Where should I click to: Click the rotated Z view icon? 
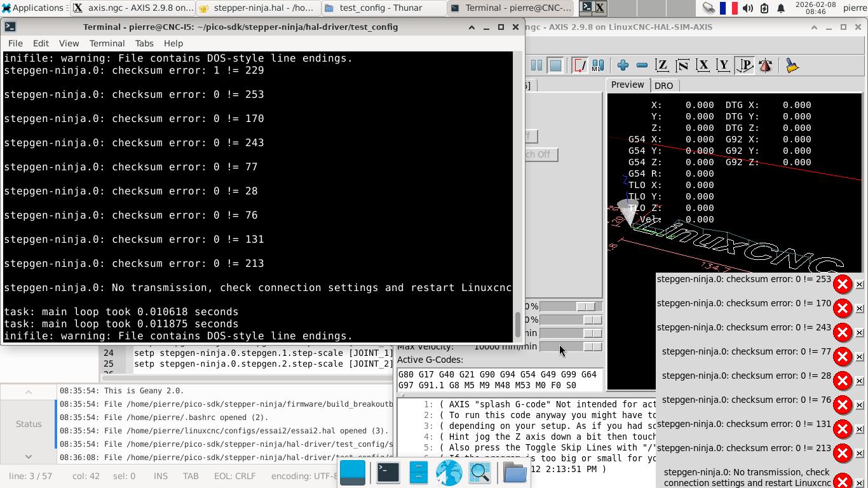pyautogui.click(x=682, y=65)
